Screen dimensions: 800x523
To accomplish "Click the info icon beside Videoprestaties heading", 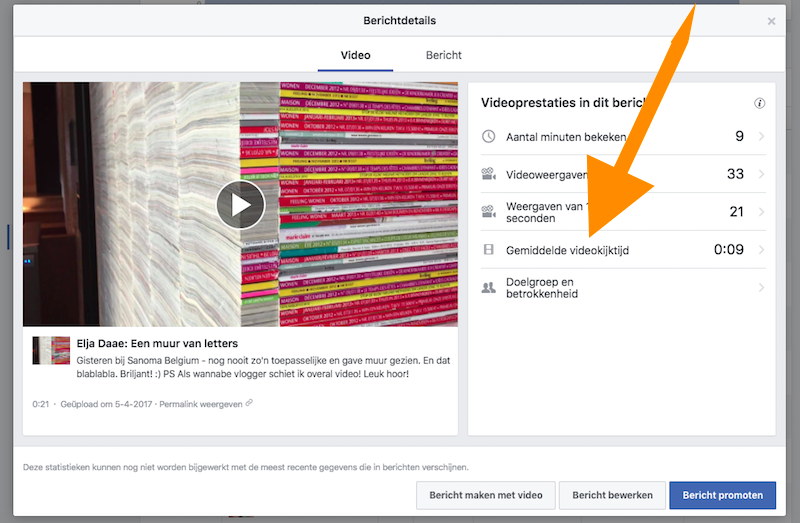I will pyautogui.click(x=760, y=103).
